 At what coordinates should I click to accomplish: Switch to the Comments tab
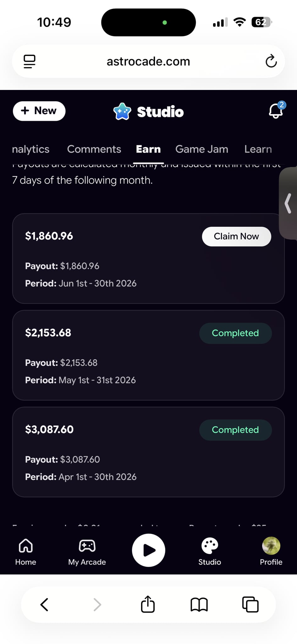(x=94, y=149)
